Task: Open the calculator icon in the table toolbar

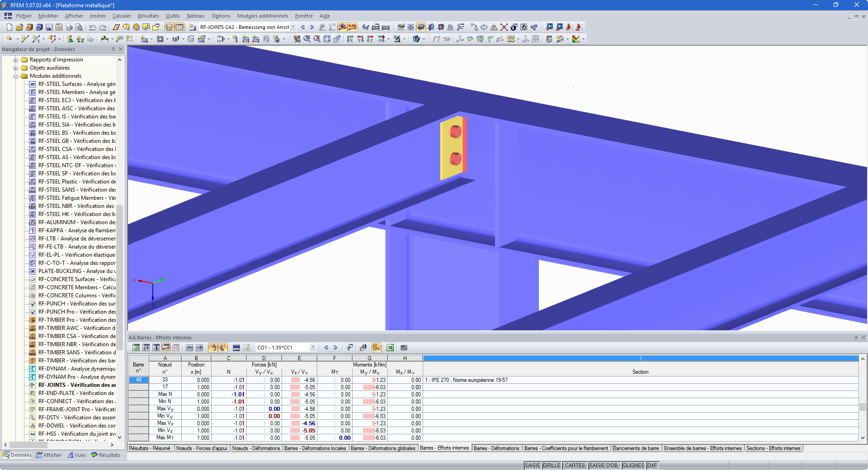Action: pyautogui.click(x=403, y=348)
